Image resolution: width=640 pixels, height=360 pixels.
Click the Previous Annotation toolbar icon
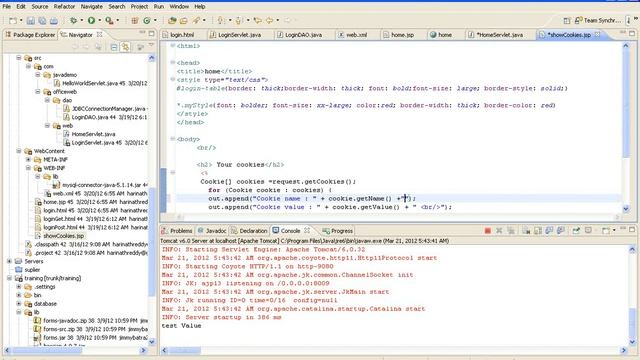pos(239,20)
